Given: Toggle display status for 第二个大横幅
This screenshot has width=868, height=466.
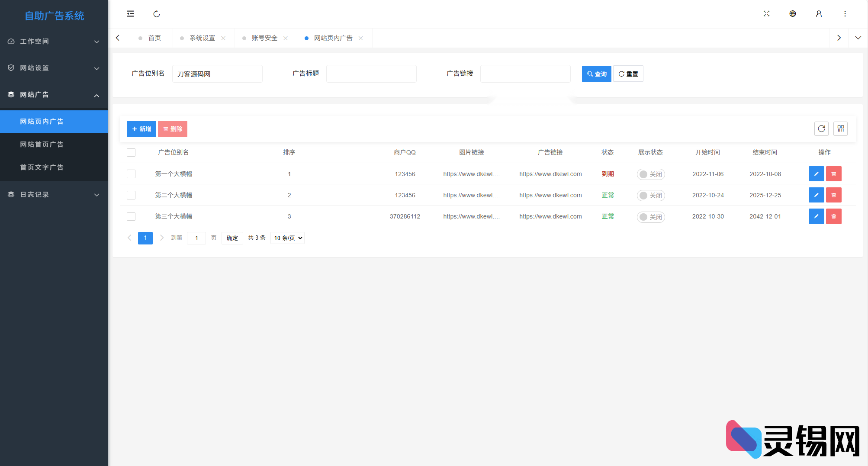Looking at the screenshot, I should click(x=650, y=196).
